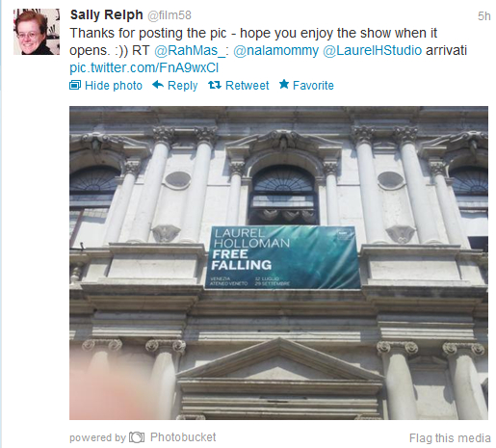The width and height of the screenshot is (496, 448).
Task: Open the @film58 handle
Action: click(170, 15)
